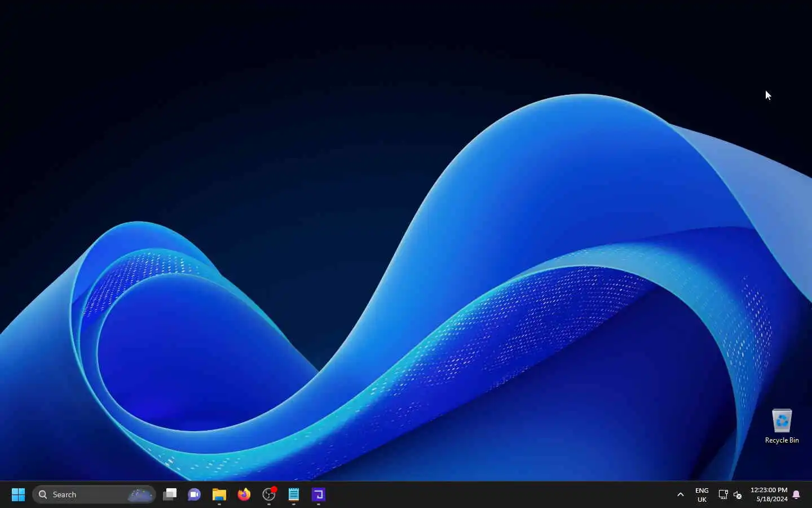
Task: Click the muted volume tray icon
Action: click(x=738, y=494)
